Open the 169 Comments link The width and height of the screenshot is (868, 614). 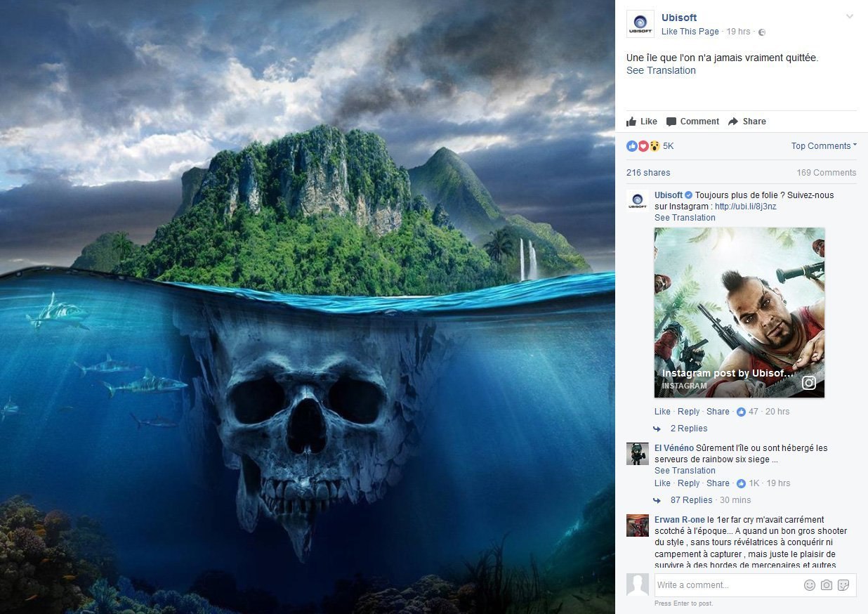click(x=826, y=173)
